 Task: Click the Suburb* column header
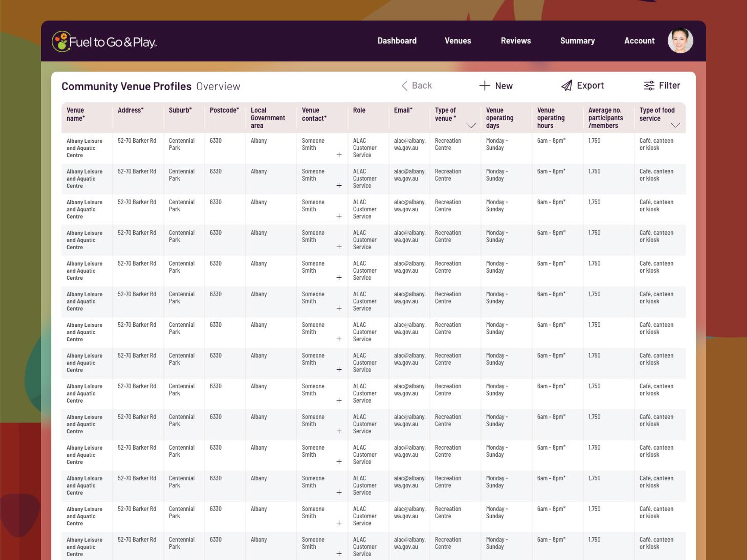180,110
